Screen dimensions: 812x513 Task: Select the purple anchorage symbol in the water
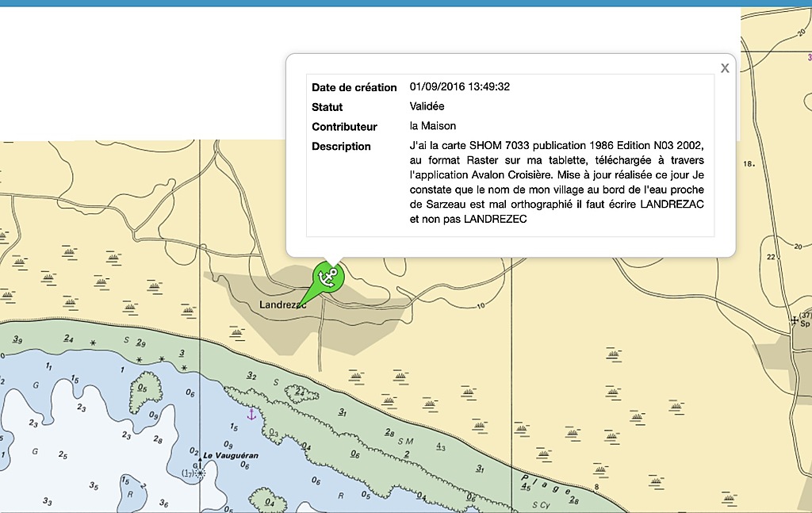251,414
